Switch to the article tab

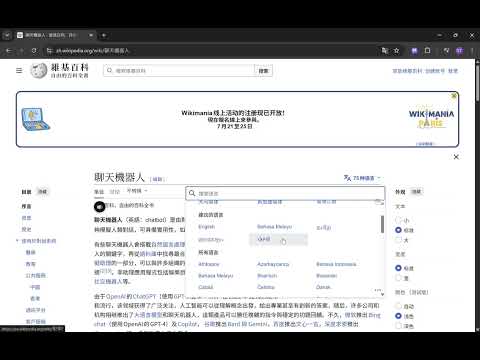(x=99, y=192)
